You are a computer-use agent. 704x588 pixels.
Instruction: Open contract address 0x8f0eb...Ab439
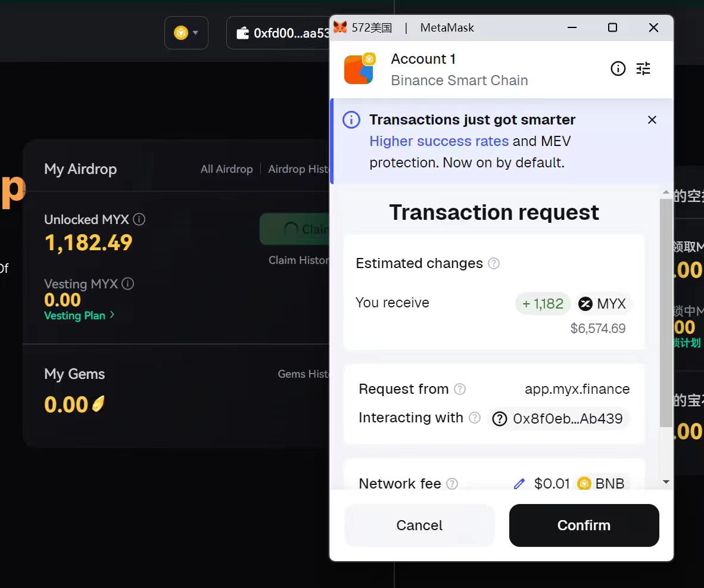[x=558, y=419]
